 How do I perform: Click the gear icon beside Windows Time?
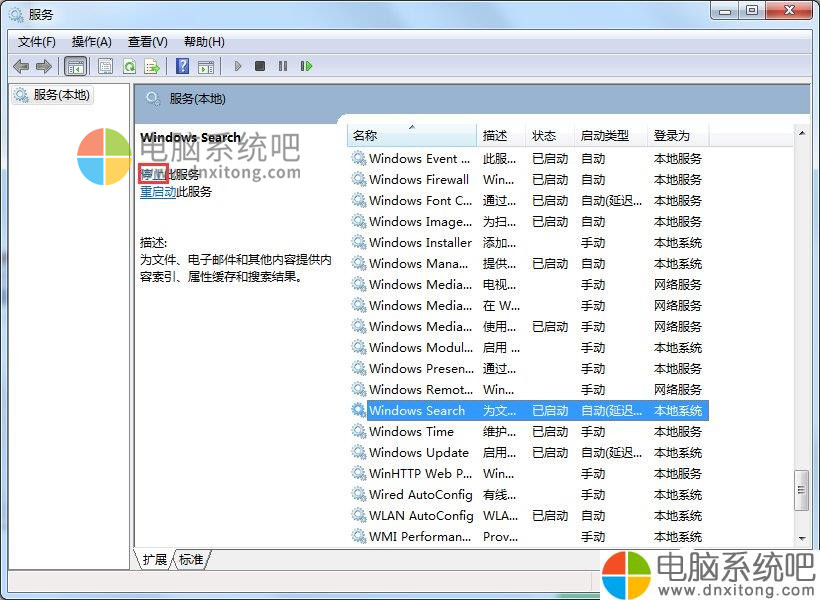click(x=359, y=432)
